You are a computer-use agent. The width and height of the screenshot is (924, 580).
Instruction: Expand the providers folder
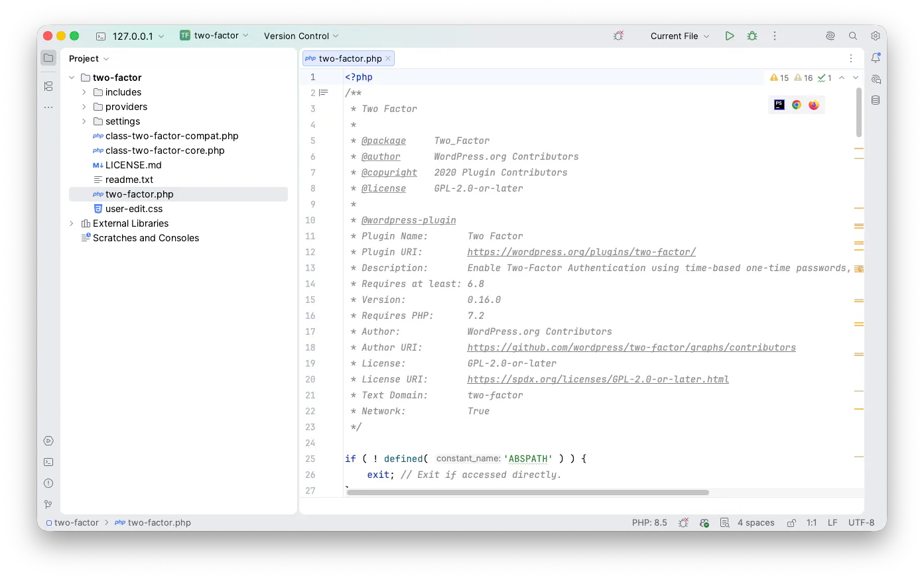coord(84,107)
